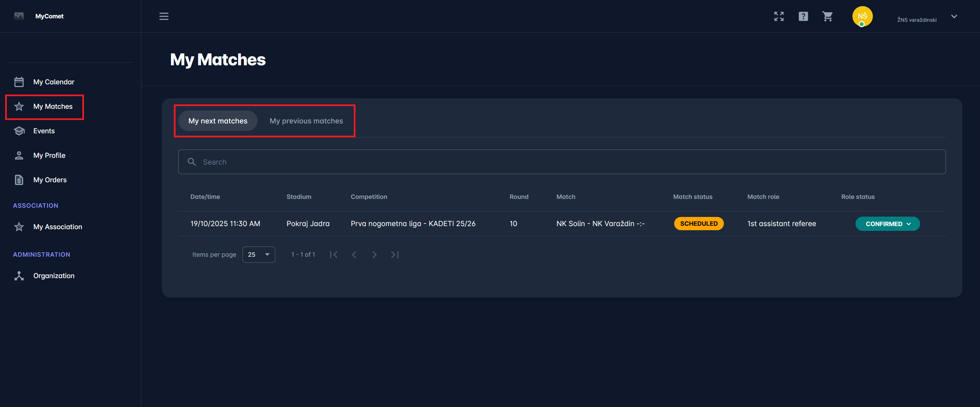
Task: Switch to My previous matches tab
Action: coord(306,121)
